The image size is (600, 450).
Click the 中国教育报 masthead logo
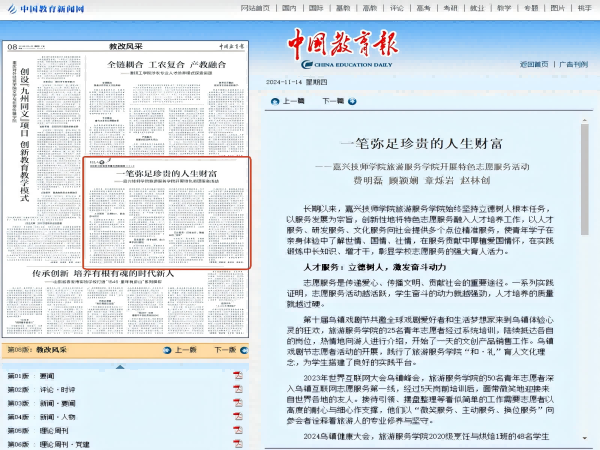pyautogui.click(x=343, y=48)
